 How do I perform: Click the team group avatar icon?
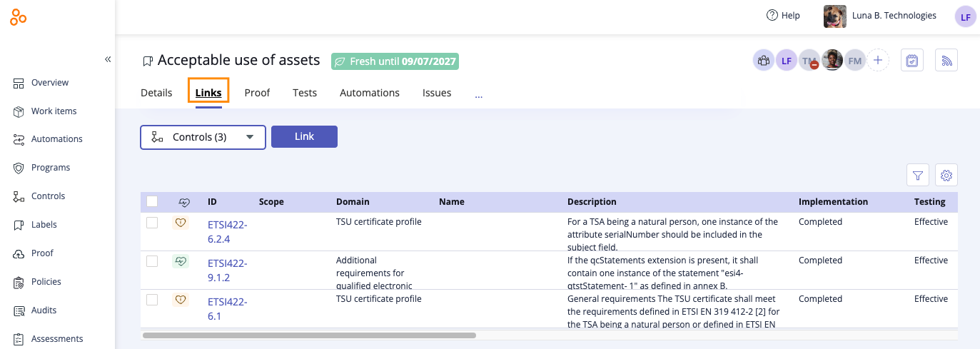click(x=764, y=61)
